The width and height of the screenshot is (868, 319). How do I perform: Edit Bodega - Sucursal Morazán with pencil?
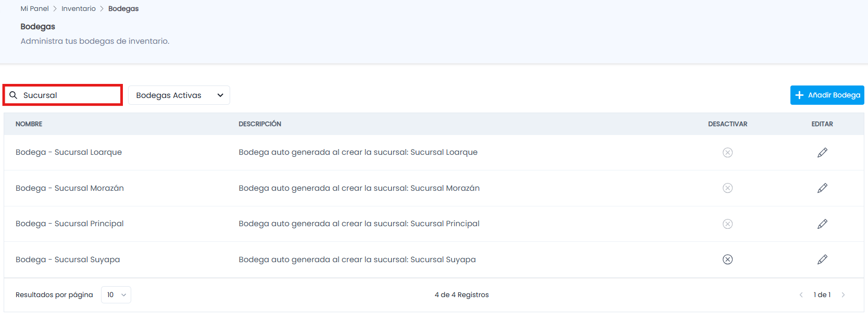pos(822,188)
